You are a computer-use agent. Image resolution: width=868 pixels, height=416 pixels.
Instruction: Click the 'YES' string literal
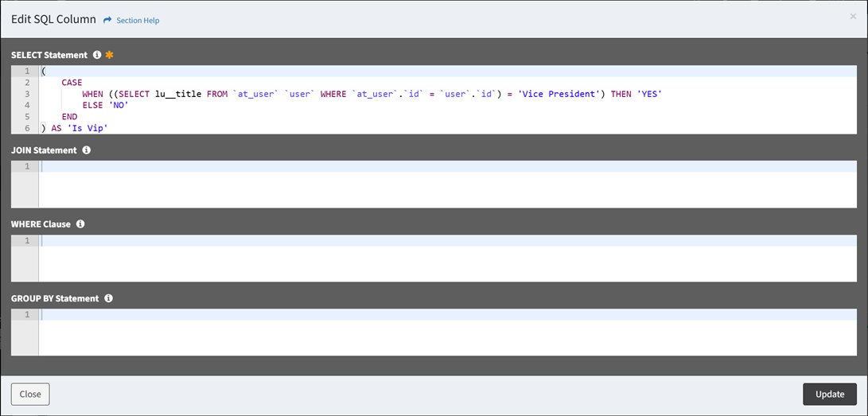pyautogui.click(x=649, y=94)
